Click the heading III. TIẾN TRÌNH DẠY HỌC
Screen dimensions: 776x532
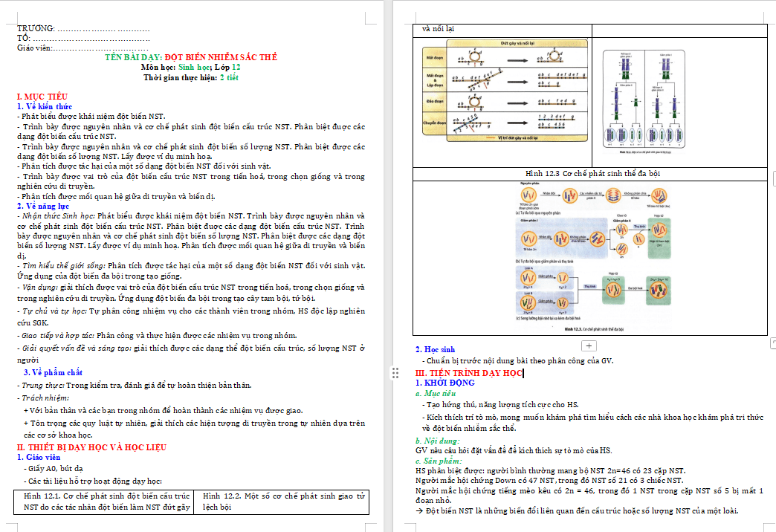pyautogui.click(x=468, y=373)
